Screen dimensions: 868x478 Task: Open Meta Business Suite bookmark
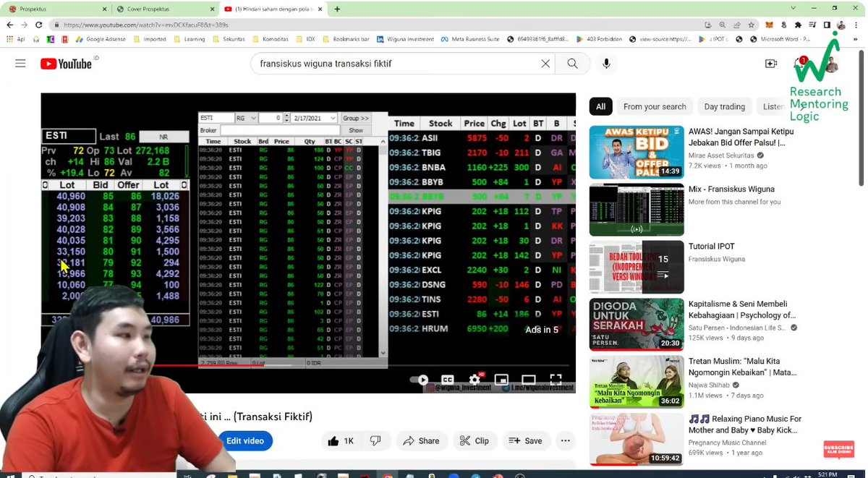pos(470,39)
